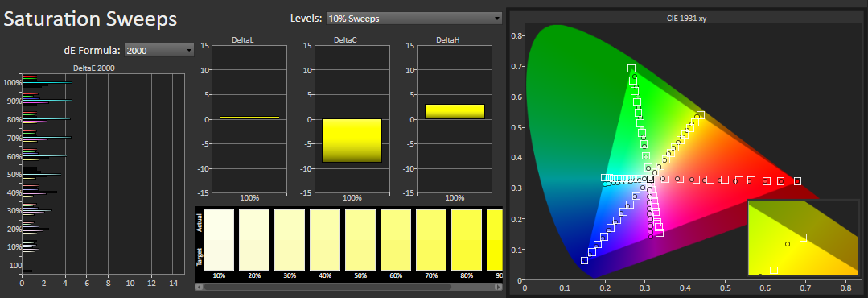Select the 20% yellow saturation swatch
The height and width of the screenshot is (298, 868).
coord(254,239)
